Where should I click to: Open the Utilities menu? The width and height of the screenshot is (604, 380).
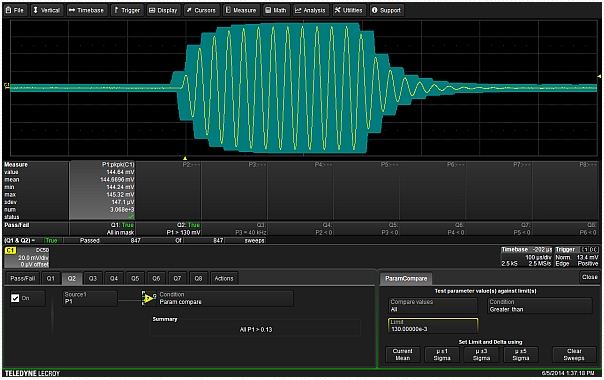point(349,10)
